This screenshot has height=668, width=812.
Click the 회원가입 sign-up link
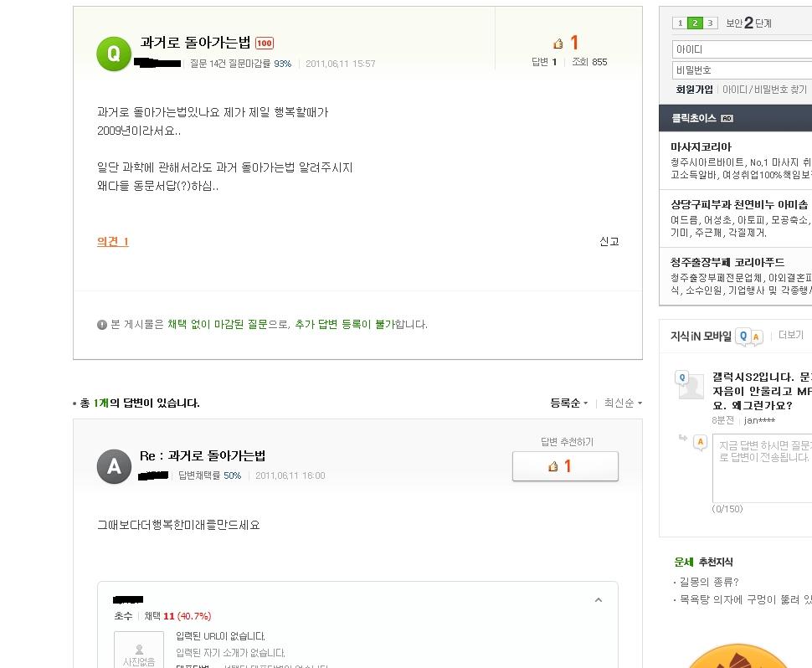(694, 90)
